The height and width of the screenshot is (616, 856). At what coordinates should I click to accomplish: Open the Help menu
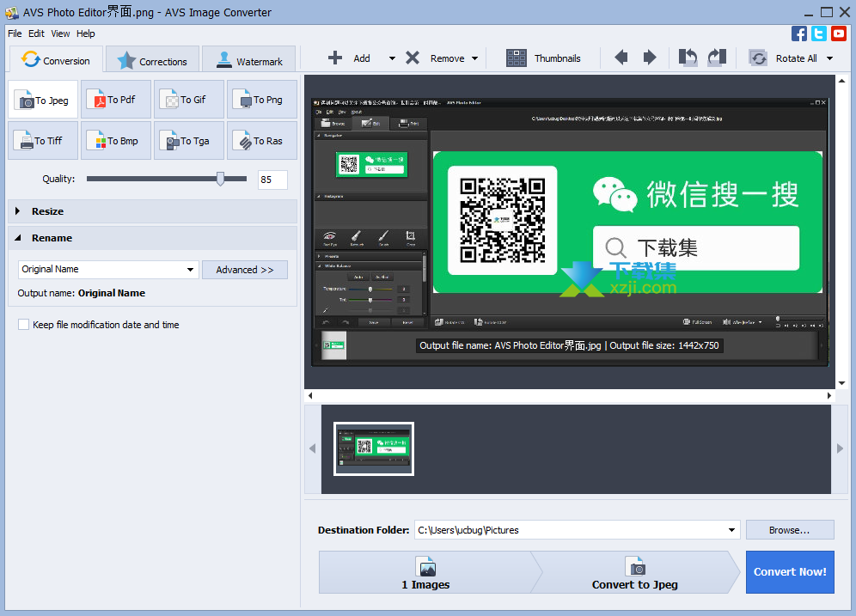click(86, 34)
